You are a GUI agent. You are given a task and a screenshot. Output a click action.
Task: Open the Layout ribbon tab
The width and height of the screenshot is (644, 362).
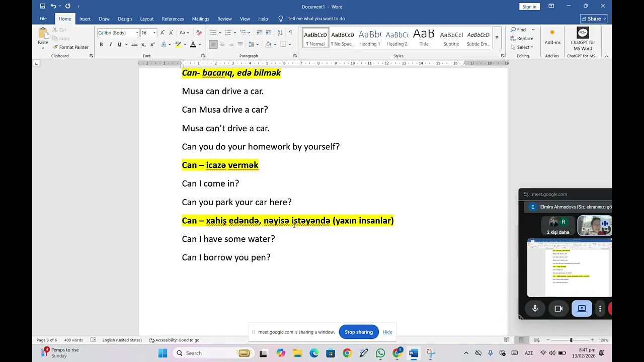click(146, 19)
